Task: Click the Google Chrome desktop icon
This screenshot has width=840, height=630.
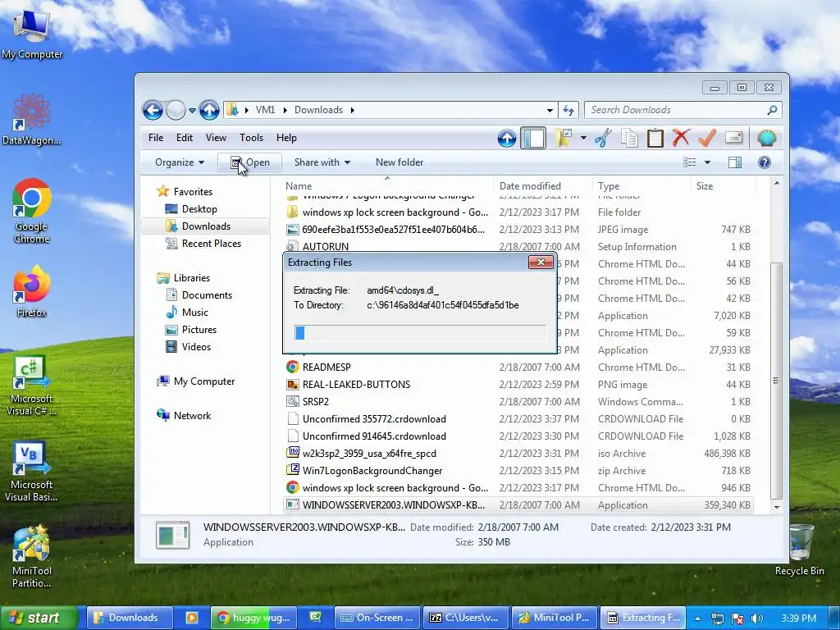Action: pyautogui.click(x=32, y=212)
